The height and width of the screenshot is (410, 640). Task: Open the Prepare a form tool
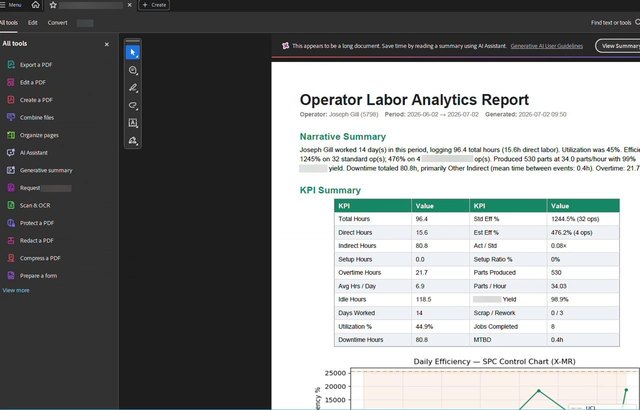tap(32, 275)
